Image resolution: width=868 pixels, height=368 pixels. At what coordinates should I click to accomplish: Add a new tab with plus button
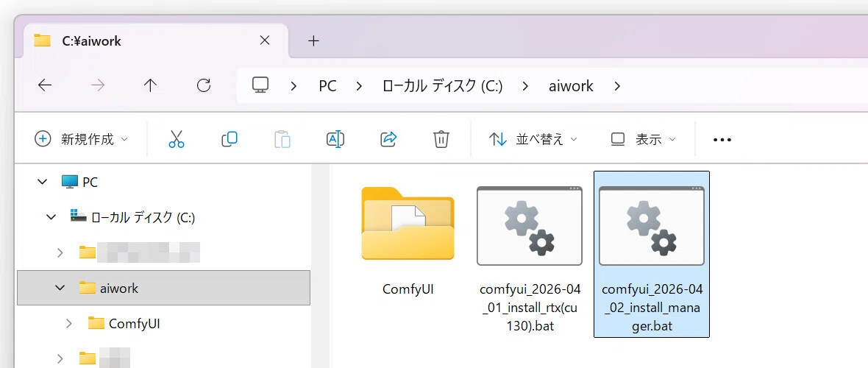coord(313,40)
